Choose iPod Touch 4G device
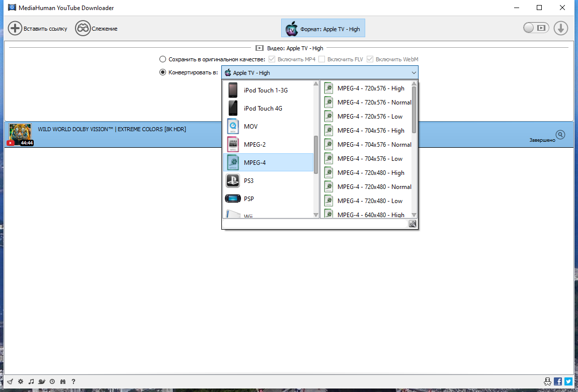 click(268, 109)
